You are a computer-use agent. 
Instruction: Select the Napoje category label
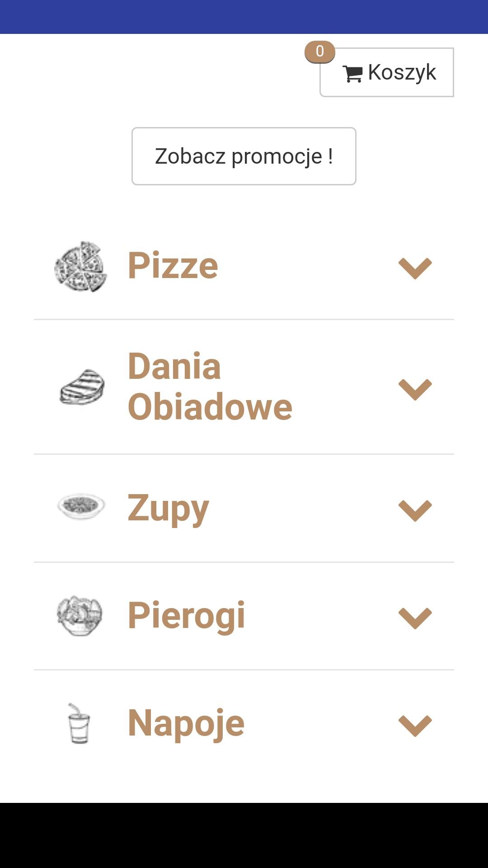coord(186,724)
